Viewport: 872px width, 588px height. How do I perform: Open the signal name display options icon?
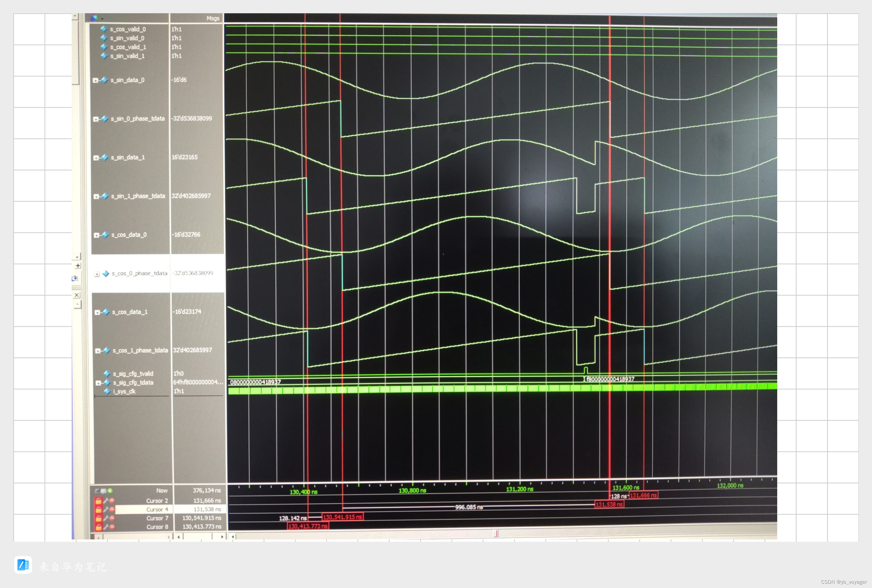(94, 18)
